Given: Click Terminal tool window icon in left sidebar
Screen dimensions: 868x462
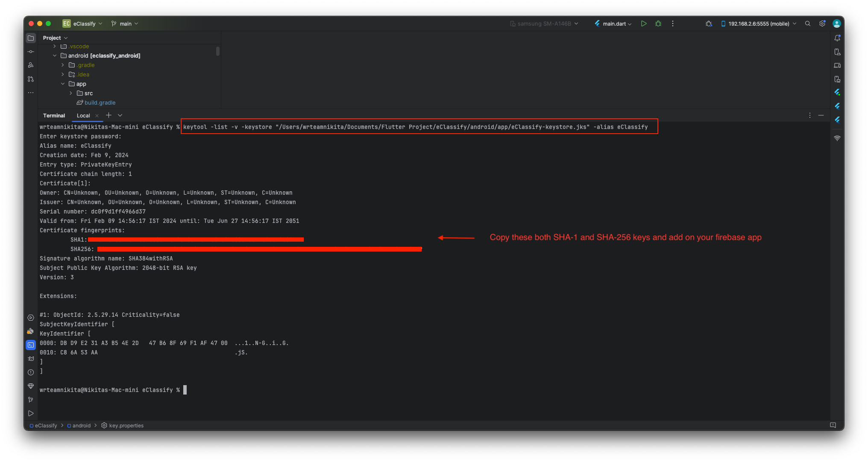Looking at the screenshot, I should coord(31,345).
